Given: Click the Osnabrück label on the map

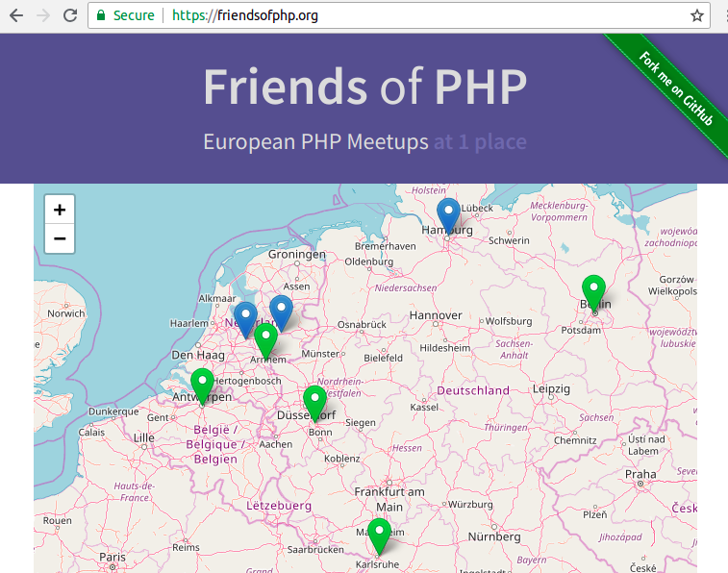Looking at the screenshot, I should 362,325.
